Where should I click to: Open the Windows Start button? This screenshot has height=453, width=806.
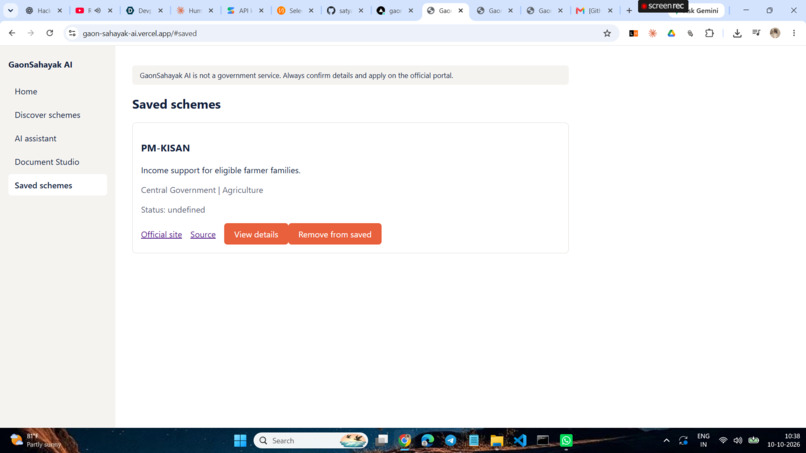click(x=240, y=441)
